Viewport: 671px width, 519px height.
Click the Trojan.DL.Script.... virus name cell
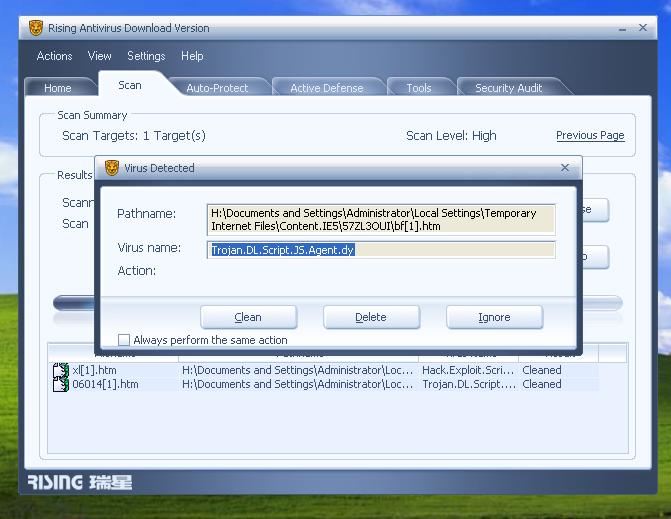pyautogui.click(x=469, y=384)
